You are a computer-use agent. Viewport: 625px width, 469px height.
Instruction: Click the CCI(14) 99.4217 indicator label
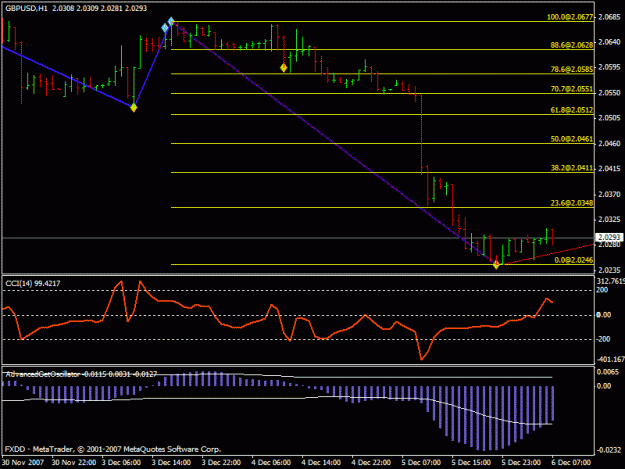(x=33, y=283)
